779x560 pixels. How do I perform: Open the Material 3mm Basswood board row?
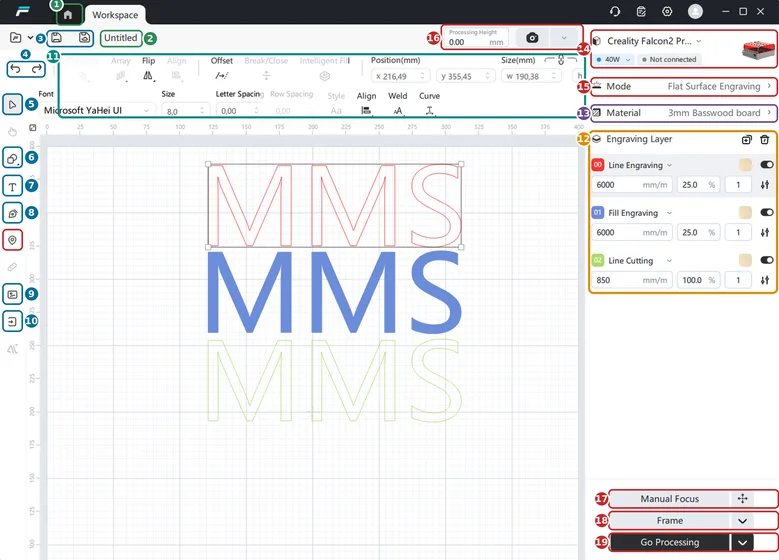click(x=683, y=113)
